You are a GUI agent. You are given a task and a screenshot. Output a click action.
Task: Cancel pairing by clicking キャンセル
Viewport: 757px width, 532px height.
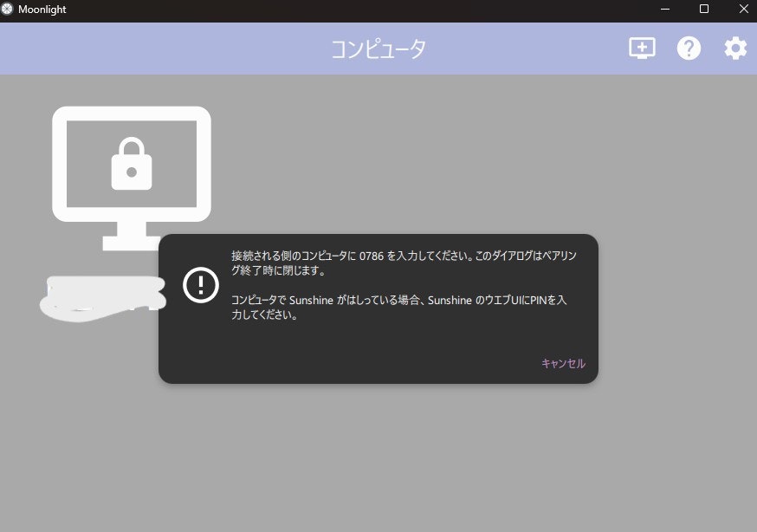(x=563, y=363)
